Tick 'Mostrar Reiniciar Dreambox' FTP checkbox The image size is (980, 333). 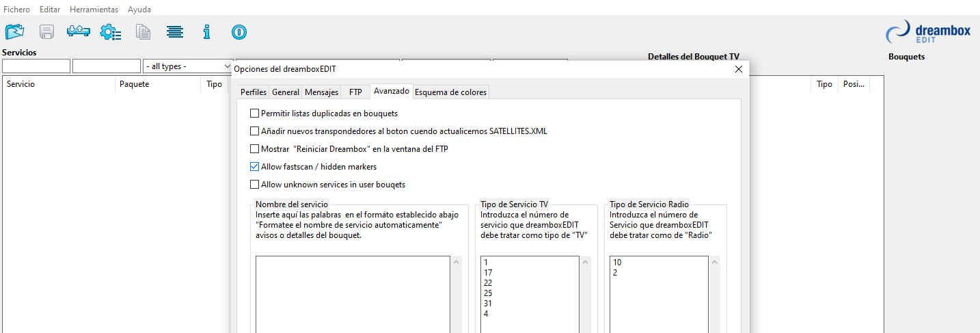pos(255,149)
